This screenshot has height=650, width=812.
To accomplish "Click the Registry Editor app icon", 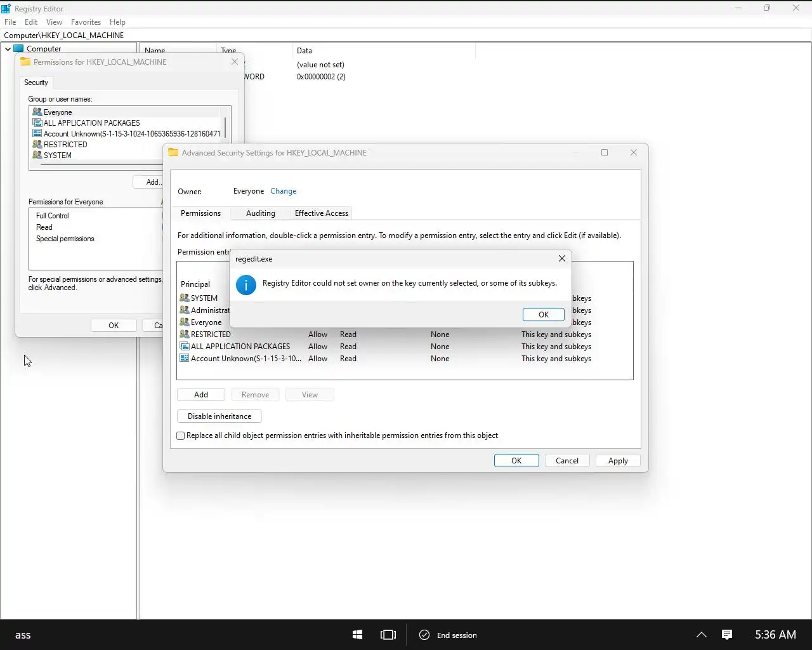I will click(x=6, y=9).
